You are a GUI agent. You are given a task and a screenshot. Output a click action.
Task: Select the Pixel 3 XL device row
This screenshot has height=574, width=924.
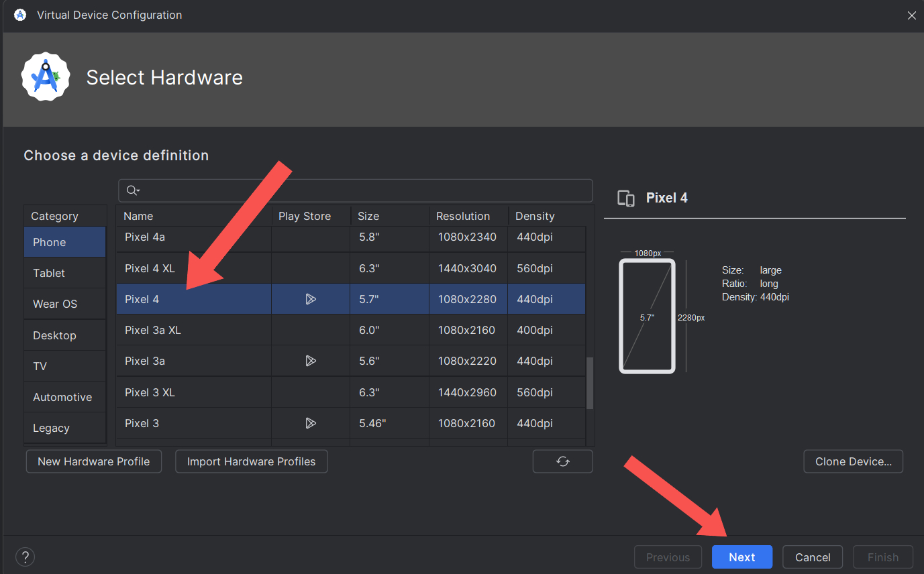point(351,392)
